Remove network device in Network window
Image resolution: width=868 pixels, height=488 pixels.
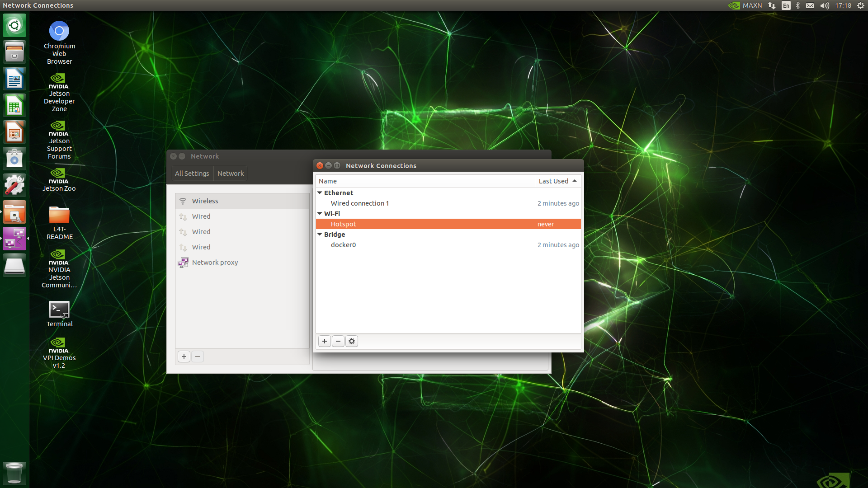click(x=198, y=357)
